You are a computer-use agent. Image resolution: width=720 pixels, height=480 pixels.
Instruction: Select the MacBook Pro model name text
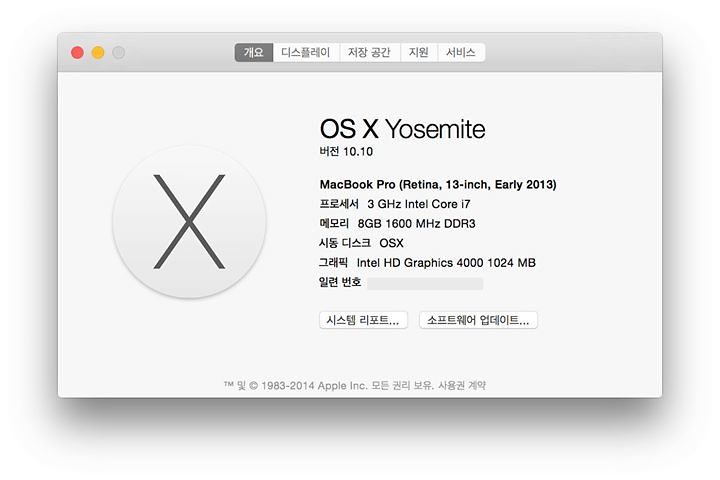click(438, 185)
